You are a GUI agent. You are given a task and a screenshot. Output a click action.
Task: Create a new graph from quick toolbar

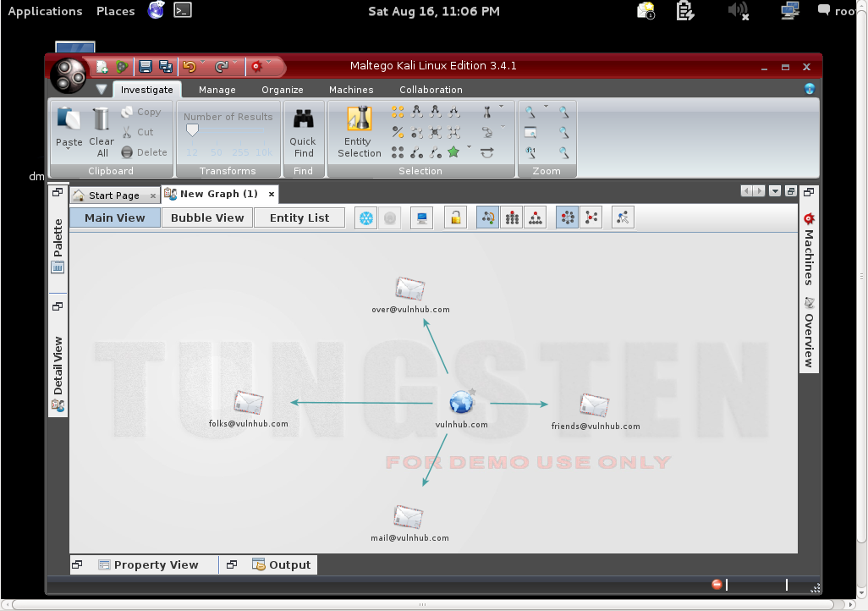(102, 67)
